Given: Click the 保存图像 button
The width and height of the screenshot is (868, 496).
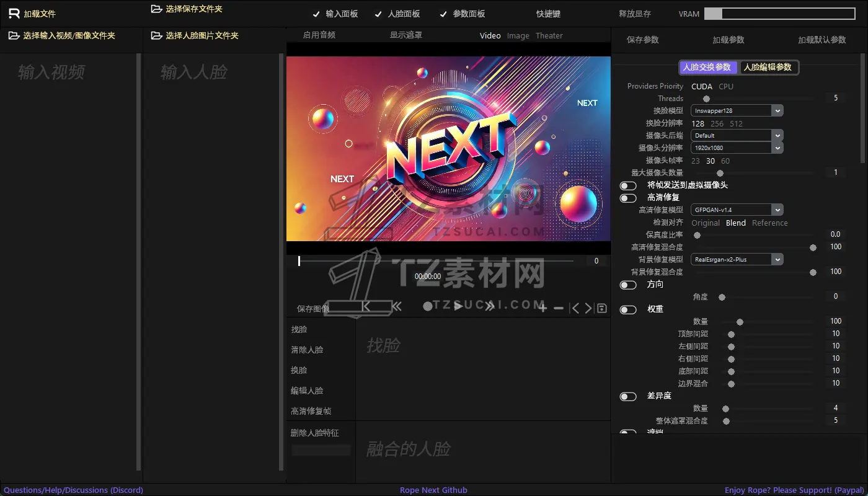Looking at the screenshot, I should point(313,309).
